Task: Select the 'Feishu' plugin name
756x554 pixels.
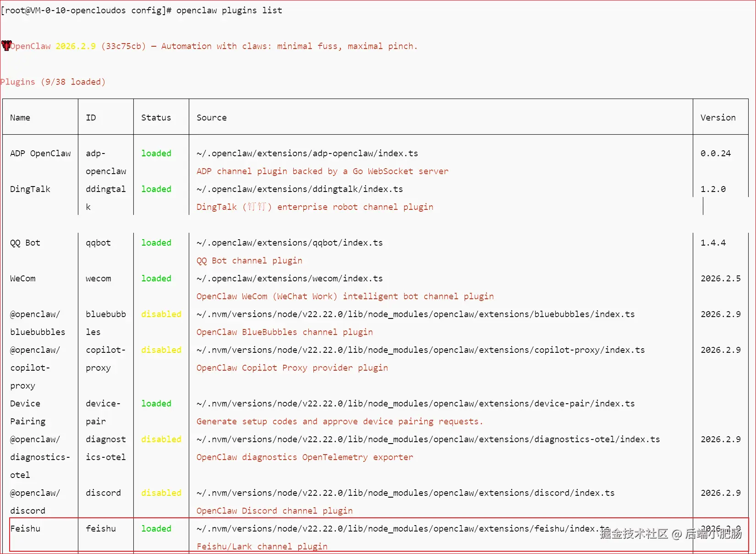Action: [25, 529]
